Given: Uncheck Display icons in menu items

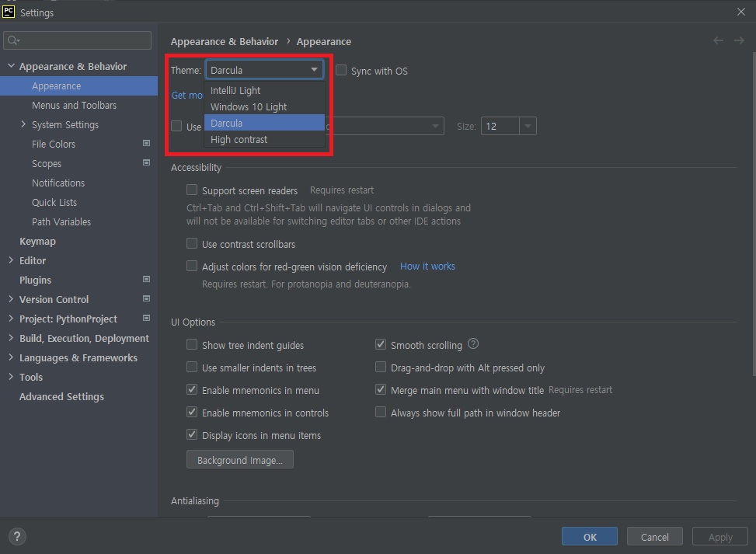Looking at the screenshot, I should (192, 435).
